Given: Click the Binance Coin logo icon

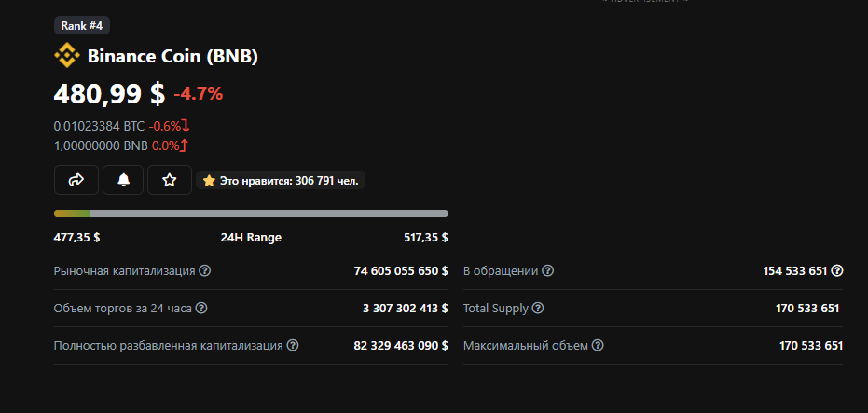Looking at the screenshot, I should tap(67, 56).
